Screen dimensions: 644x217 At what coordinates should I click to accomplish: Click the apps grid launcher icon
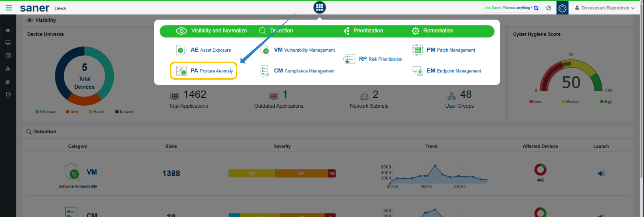[319, 7]
